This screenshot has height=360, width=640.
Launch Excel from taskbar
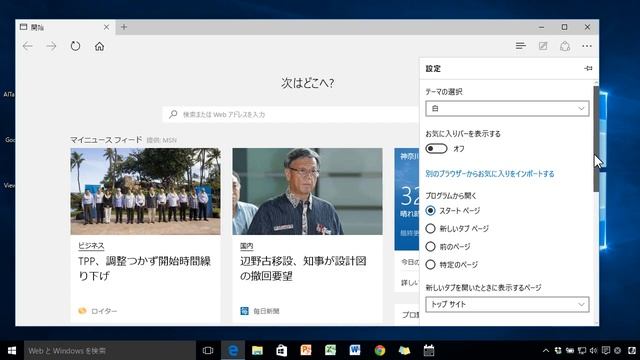(331, 351)
